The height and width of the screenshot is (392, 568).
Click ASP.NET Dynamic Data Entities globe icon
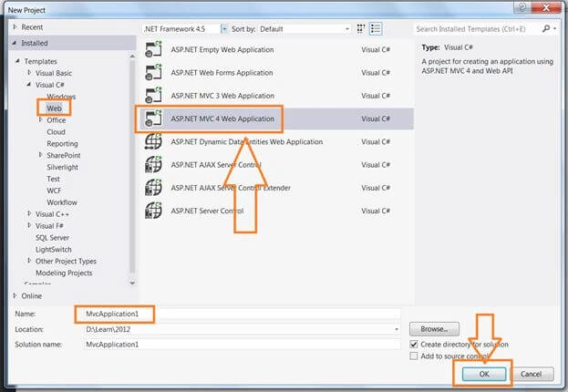tap(153, 141)
